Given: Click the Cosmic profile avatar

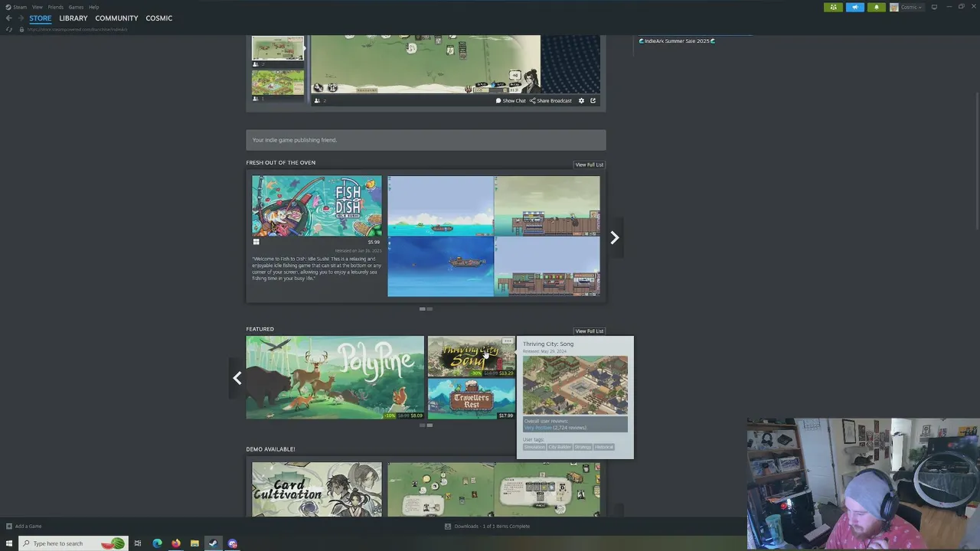Looking at the screenshot, I should [893, 7].
